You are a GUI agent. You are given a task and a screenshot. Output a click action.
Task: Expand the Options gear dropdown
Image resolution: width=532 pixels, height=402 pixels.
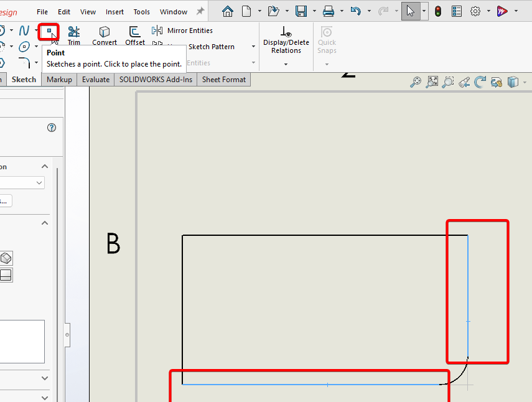[488, 11]
